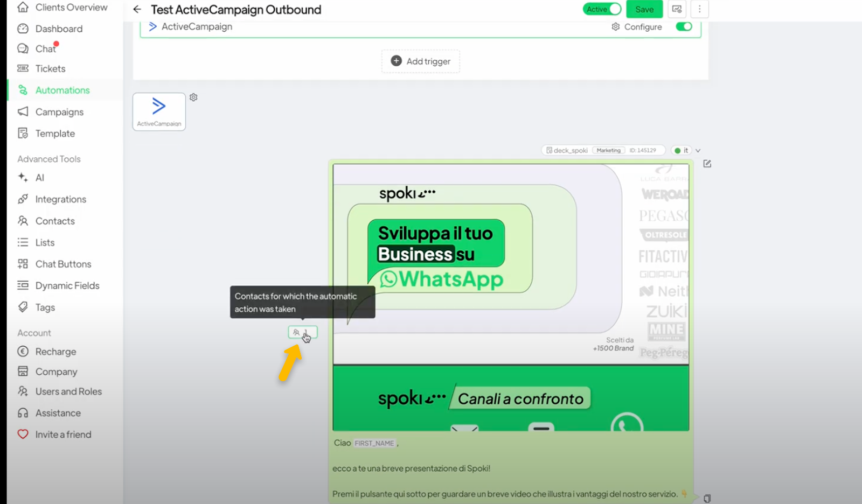Click the Dynamic Fields icon

click(23, 285)
